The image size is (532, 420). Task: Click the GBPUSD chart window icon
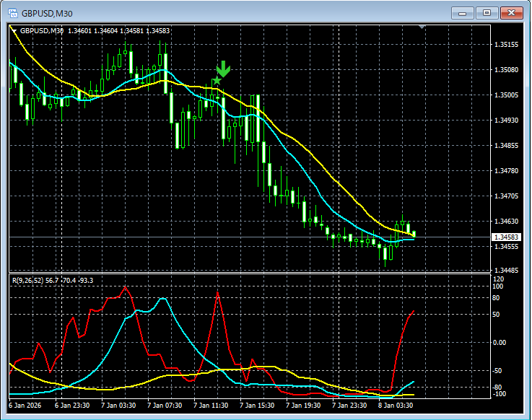click(13, 13)
